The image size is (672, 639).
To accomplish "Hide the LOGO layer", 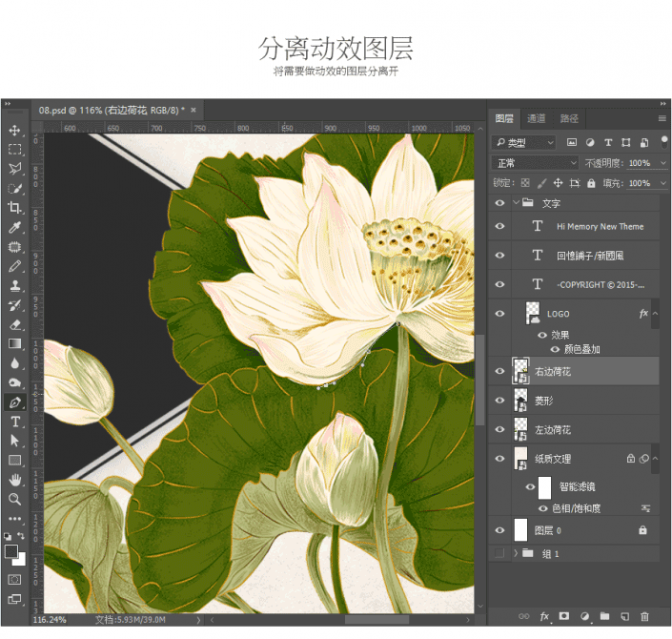I will 499,314.
